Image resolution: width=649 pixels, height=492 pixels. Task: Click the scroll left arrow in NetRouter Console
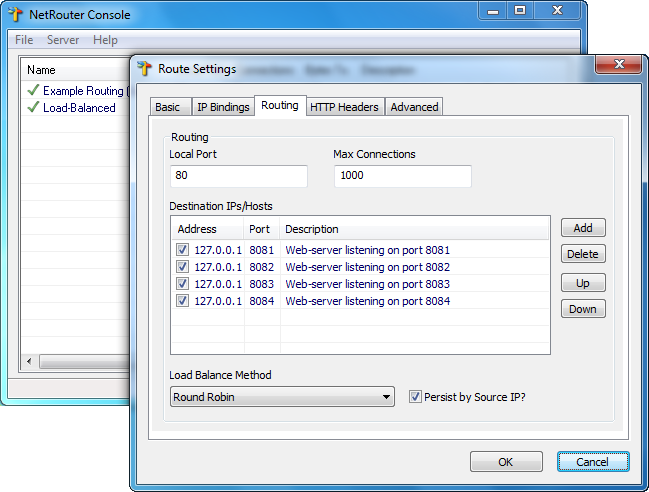(x=29, y=361)
